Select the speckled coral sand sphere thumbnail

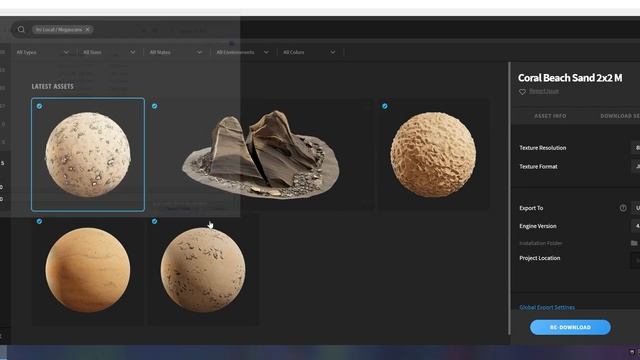coord(88,154)
